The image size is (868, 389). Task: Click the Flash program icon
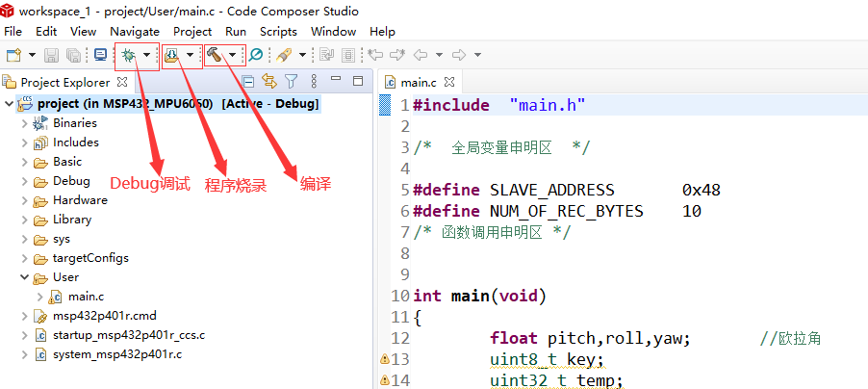coord(171,55)
